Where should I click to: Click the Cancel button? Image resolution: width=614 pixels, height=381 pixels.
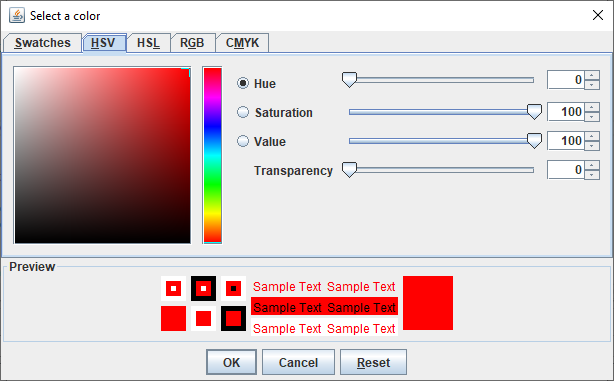[x=298, y=362]
